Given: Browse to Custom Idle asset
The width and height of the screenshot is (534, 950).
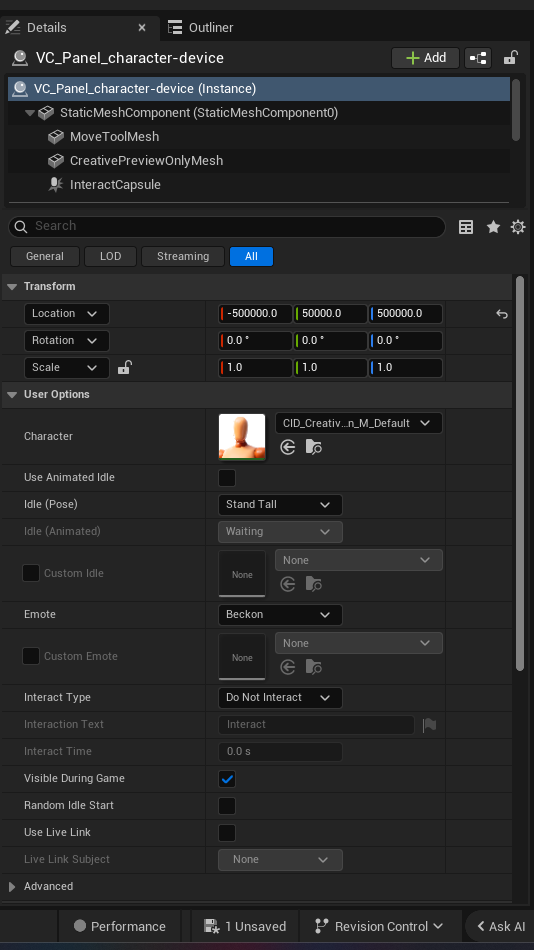Looking at the screenshot, I should point(313,584).
